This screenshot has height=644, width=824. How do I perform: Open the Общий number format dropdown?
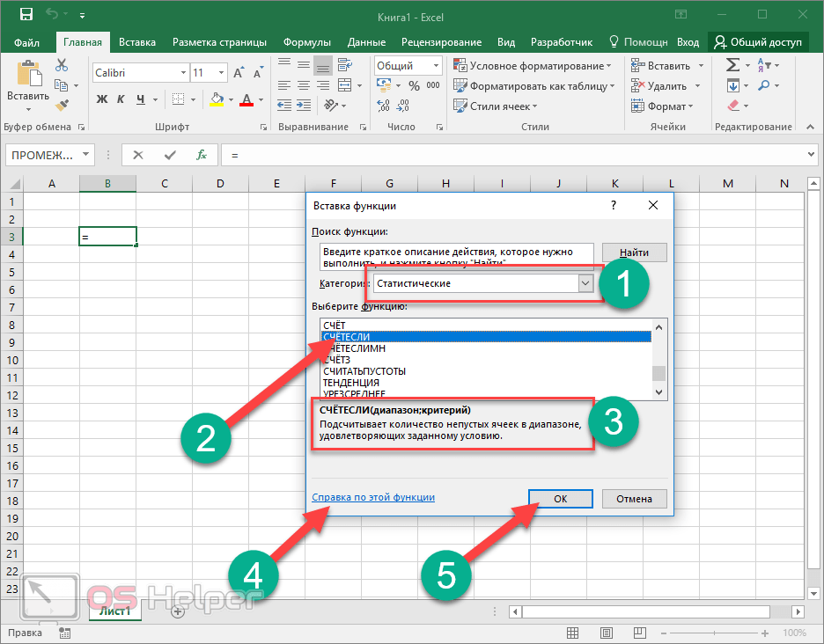pyautogui.click(x=436, y=66)
